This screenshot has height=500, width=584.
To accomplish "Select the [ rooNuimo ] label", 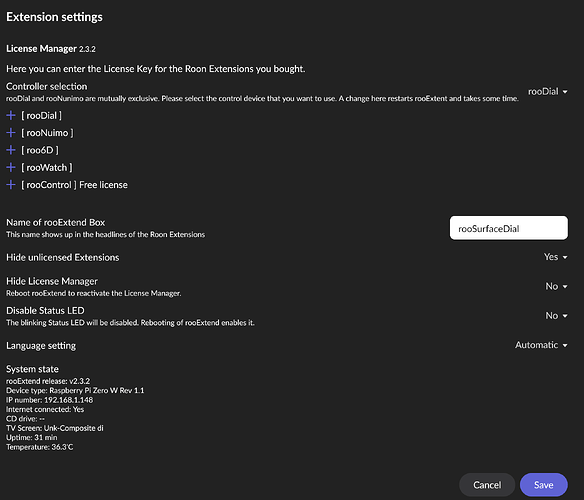I will click(x=47, y=133).
